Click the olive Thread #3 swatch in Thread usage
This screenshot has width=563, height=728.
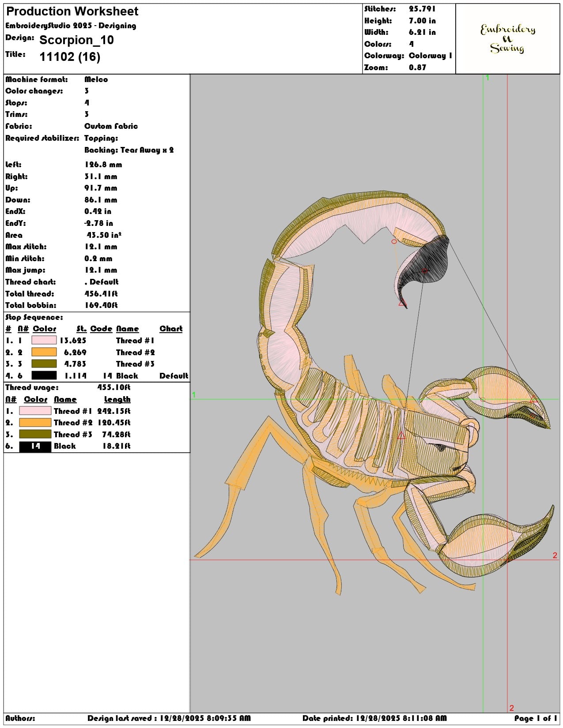35,434
